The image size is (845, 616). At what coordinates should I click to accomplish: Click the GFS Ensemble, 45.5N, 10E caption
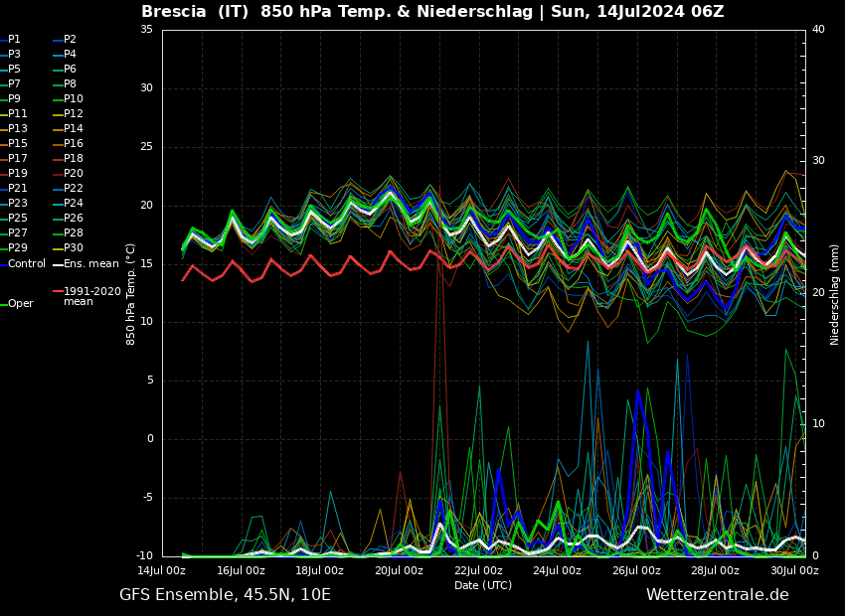coord(225,595)
